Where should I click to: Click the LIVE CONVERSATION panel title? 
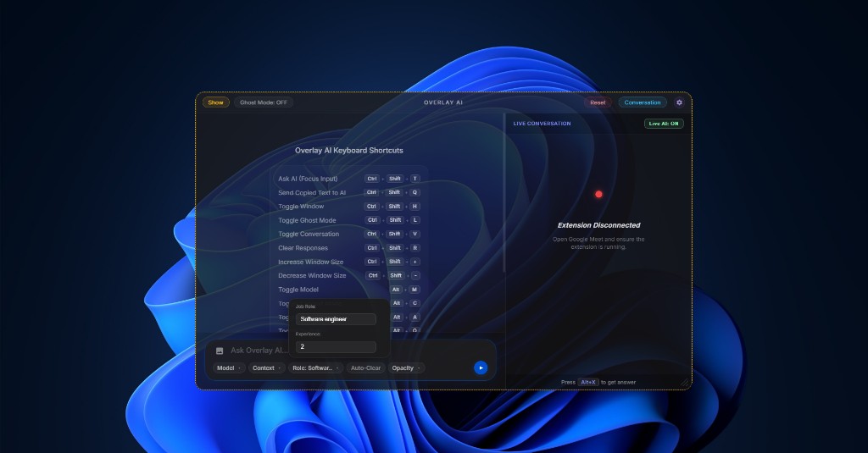542,124
